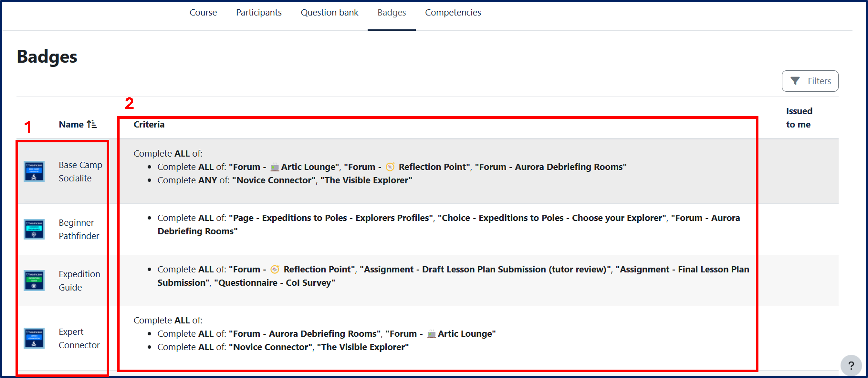Click the Expedition Guide badge image

34,280
